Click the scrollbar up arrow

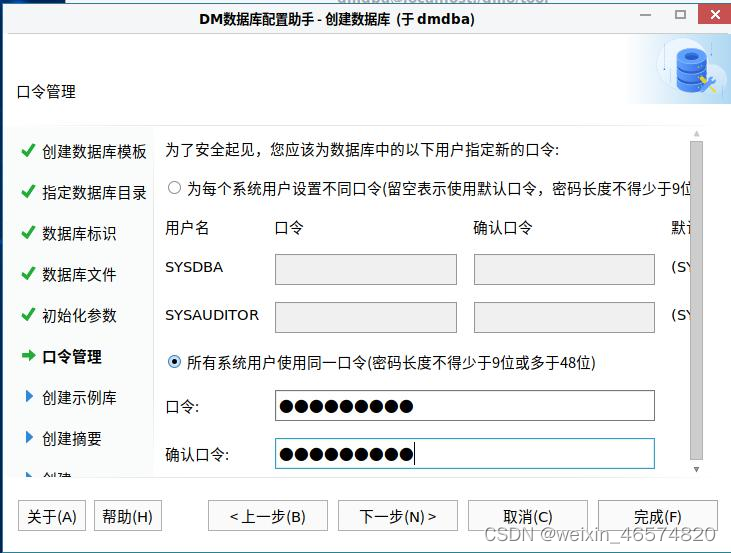pyautogui.click(x=696, y=134)
